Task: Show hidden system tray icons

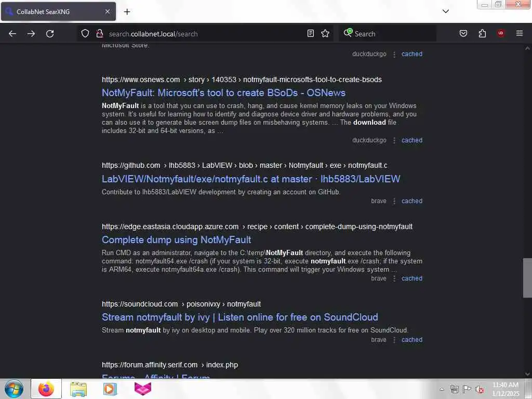Action: tap(442, 389)
